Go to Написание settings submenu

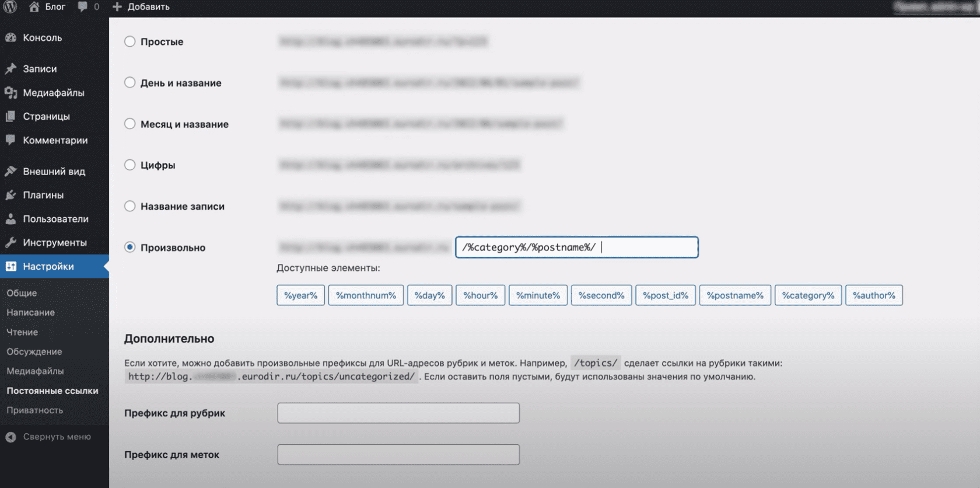pos(30,312)
